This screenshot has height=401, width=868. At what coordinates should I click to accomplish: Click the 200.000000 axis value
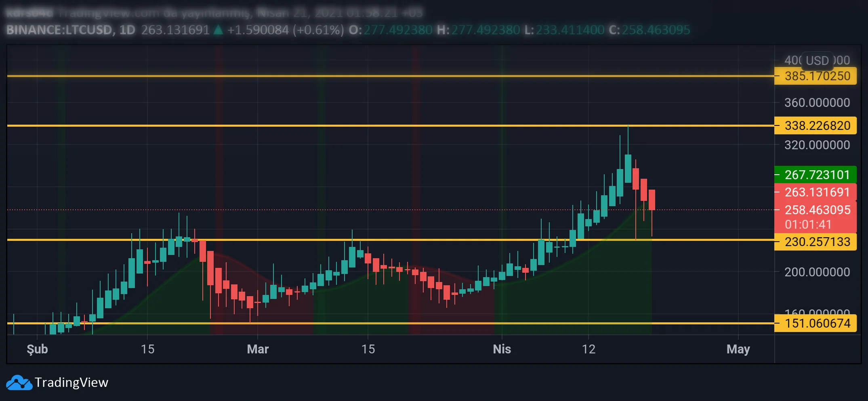click(x=817, y=272)
